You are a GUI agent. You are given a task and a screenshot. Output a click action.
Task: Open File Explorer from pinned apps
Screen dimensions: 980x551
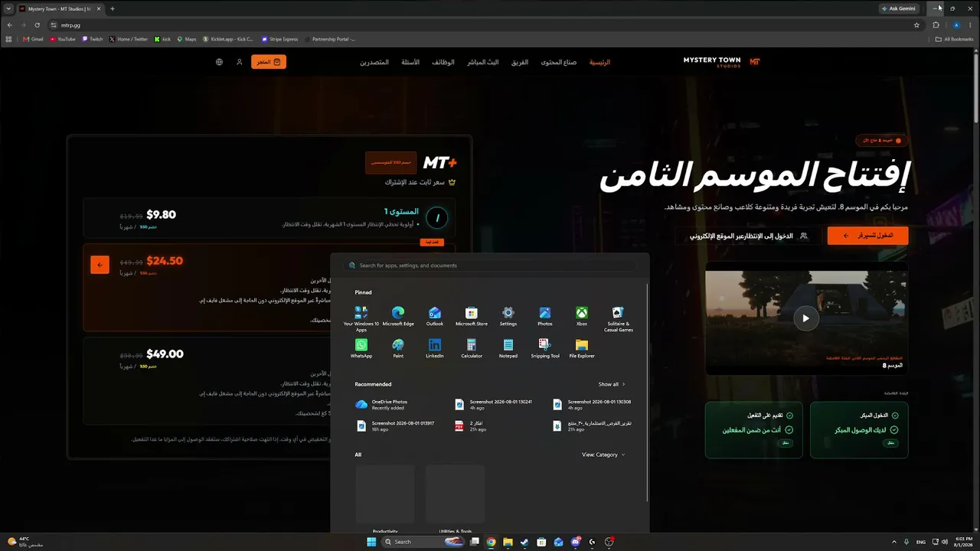click(582, 349)
